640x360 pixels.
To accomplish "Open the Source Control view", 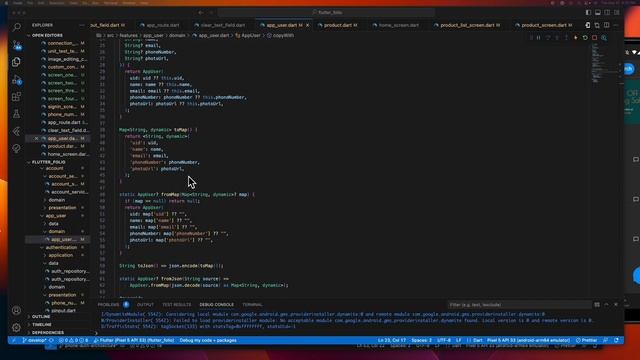I will (x=16, y=45).
